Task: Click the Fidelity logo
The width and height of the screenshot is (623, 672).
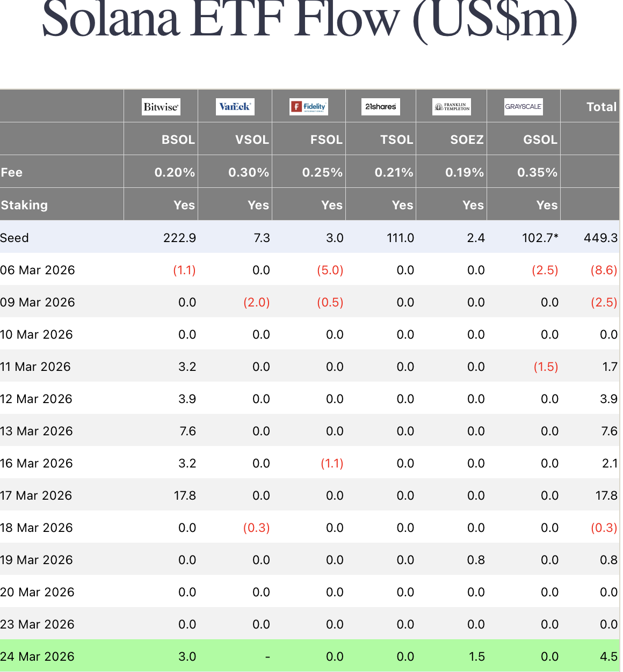Action: (309, 107)
